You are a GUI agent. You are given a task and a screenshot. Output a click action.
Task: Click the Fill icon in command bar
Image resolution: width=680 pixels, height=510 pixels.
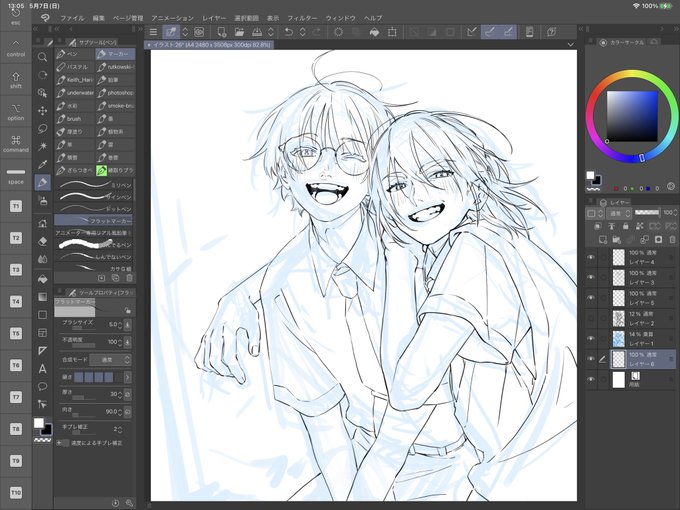pos(374,32)
